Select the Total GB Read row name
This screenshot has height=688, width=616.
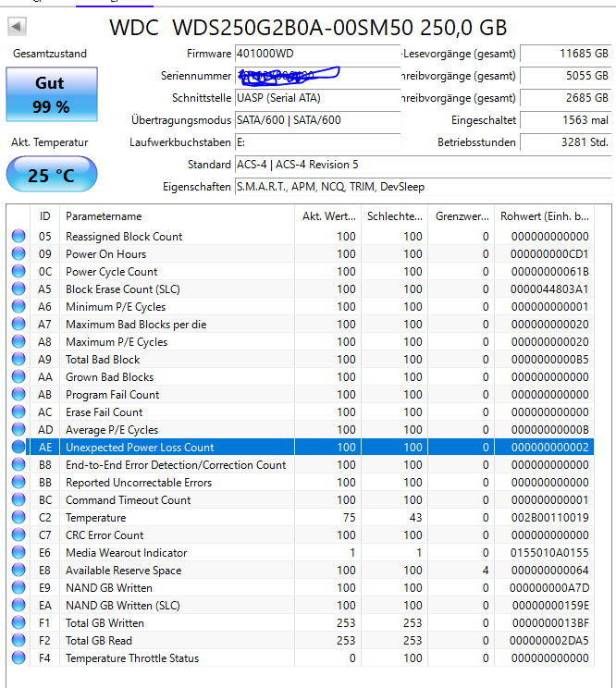tap(99, 640)
